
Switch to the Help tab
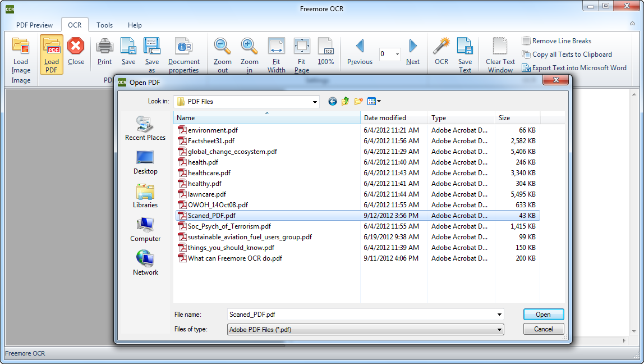pos(135,25)
